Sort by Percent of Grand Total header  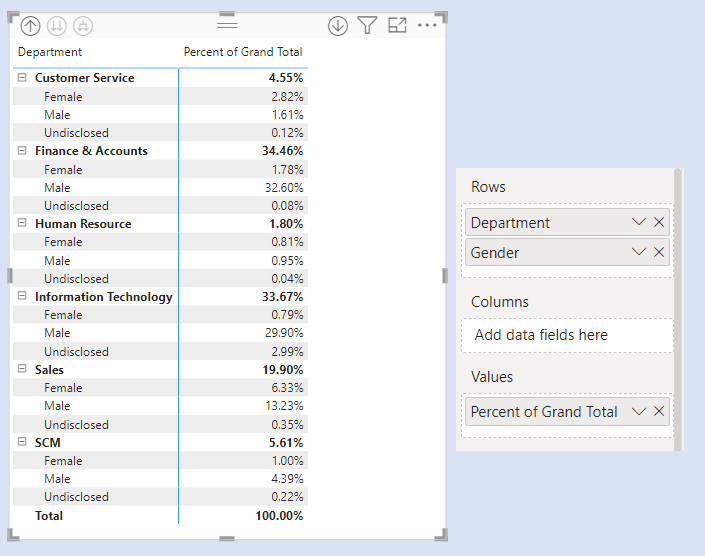coord(242,52)
